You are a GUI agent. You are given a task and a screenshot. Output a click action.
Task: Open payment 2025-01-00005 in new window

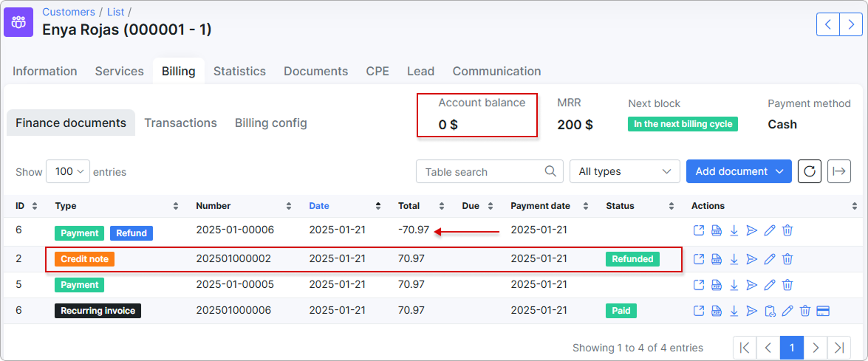click(x=699, y=285)
